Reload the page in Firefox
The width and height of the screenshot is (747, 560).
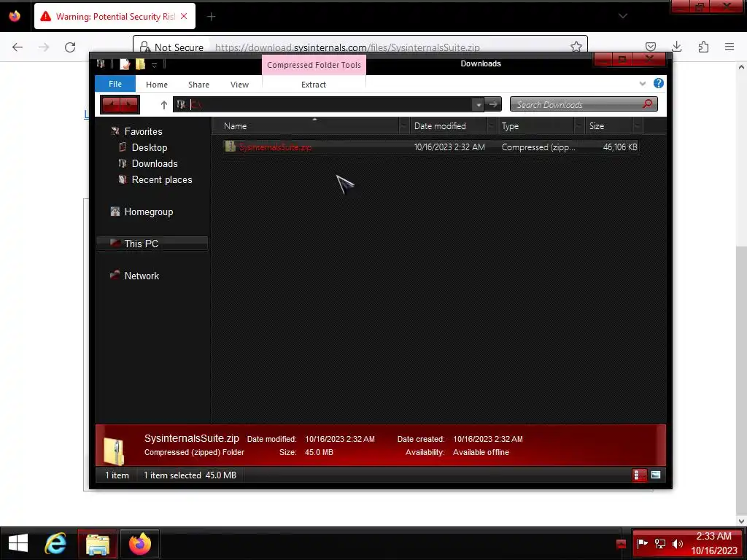pyautogui.click(x=70, y=47)
